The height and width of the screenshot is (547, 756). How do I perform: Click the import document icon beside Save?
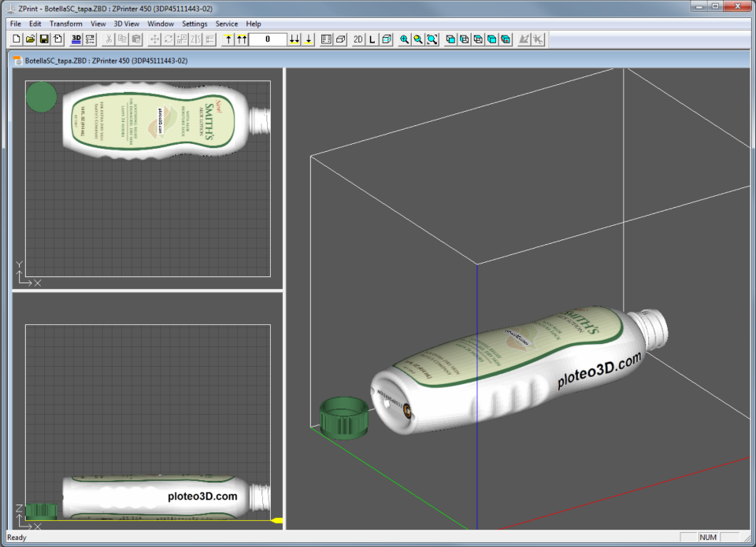pyautogui.click(x=57, y=39)
